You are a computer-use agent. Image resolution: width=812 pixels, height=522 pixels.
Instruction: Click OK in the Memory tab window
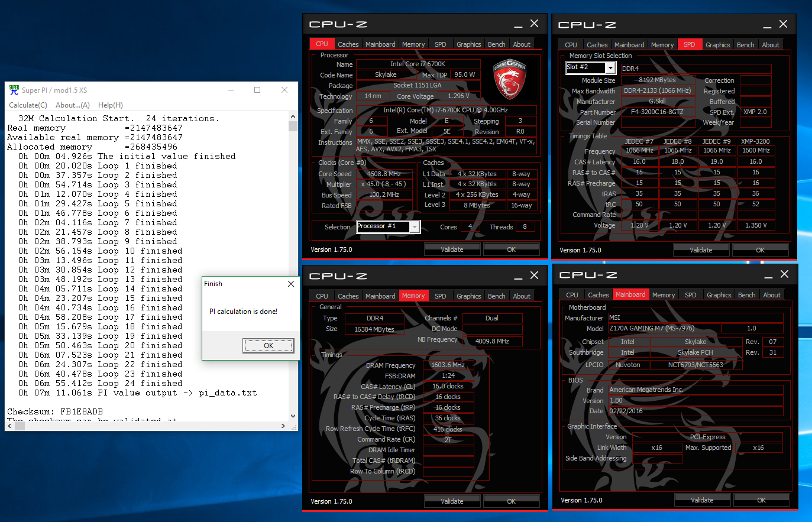point(511,501)
